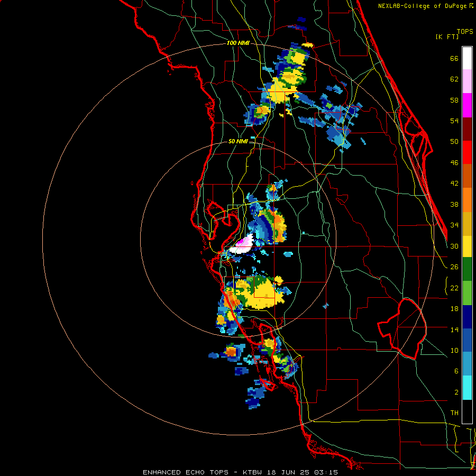
Task: Click the black TH legend swatch
Action: pyautogui.click(x=467, y=411)
